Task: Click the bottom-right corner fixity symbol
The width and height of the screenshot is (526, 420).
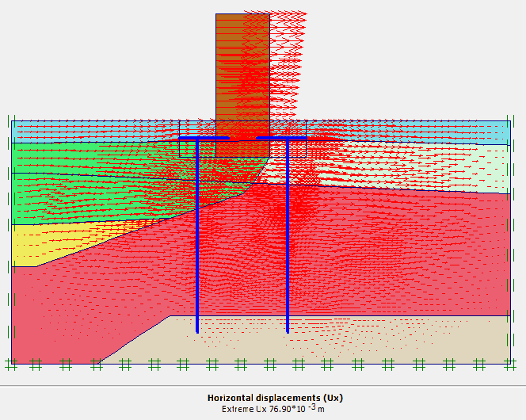Action: pyautogui.click(x=509, y=364)
